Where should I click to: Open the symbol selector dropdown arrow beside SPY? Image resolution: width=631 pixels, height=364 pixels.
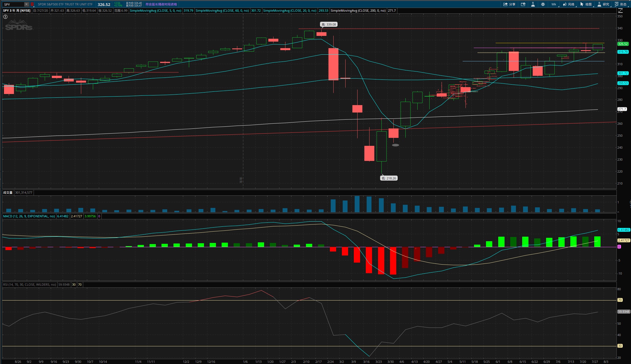(x=26, y=4)
